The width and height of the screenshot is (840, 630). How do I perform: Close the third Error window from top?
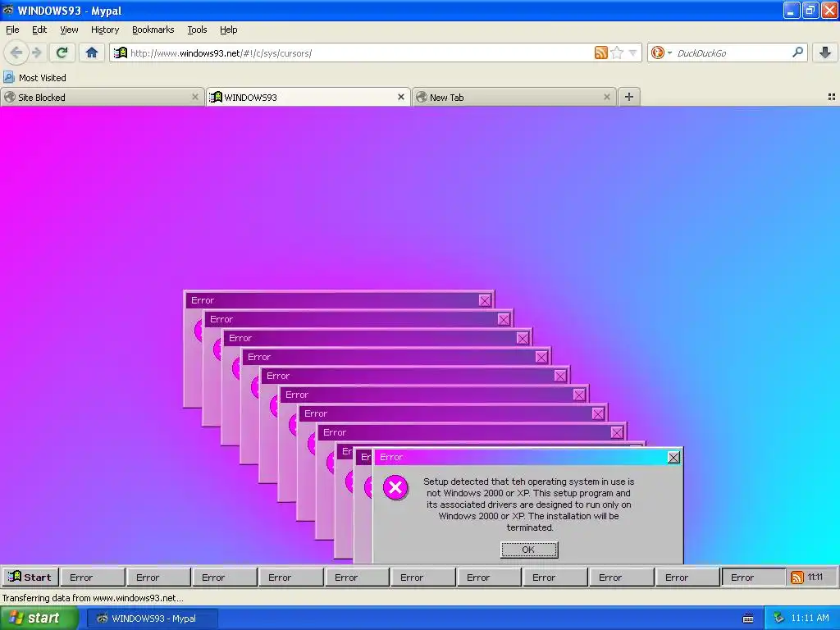pos(523,338)
